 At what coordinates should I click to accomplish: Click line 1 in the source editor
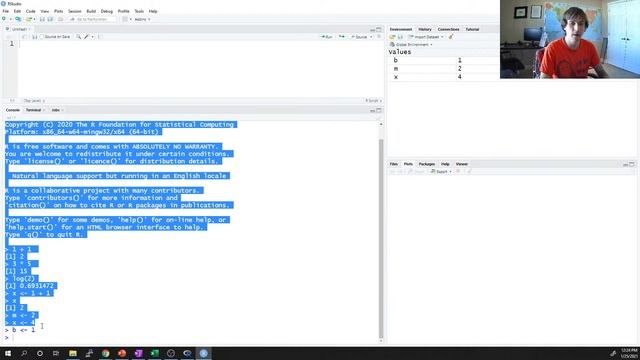[x=200, y=44]
